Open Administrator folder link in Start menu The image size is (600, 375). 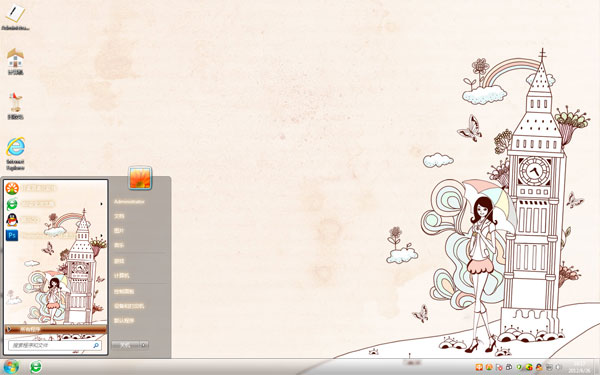point(129,201)
